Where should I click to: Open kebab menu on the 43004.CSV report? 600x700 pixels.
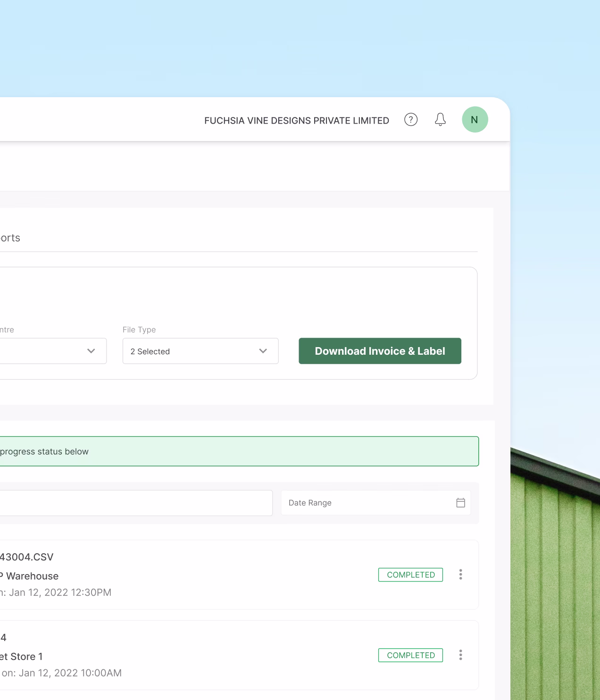coord(460,575)
